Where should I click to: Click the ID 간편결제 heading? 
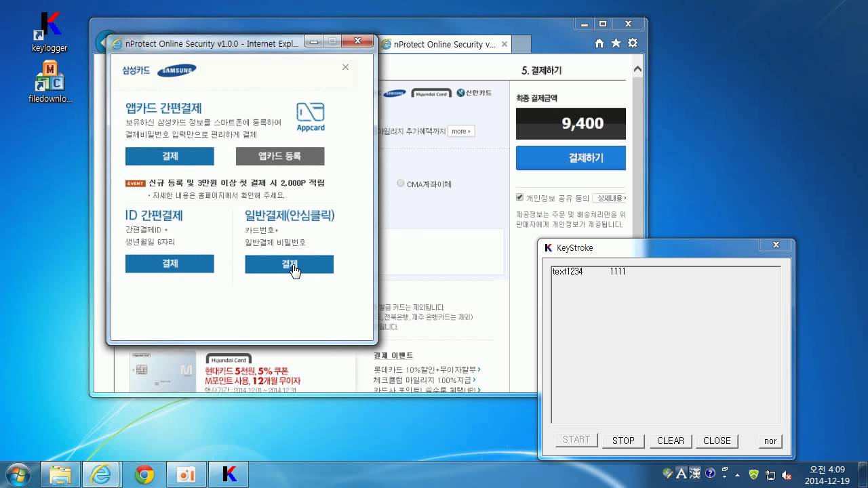click(x=154, y=216)
